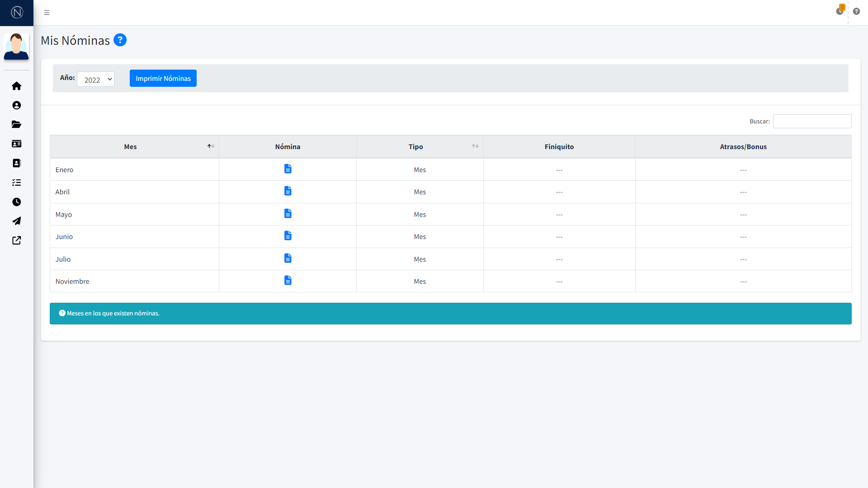Click the Buscar search input field

point(812,121)
